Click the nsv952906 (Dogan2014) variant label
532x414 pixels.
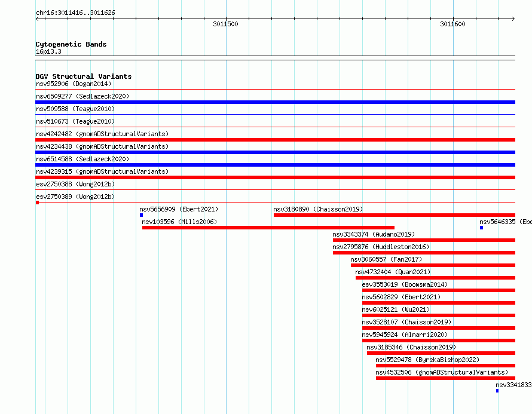[x=74, y=84]
